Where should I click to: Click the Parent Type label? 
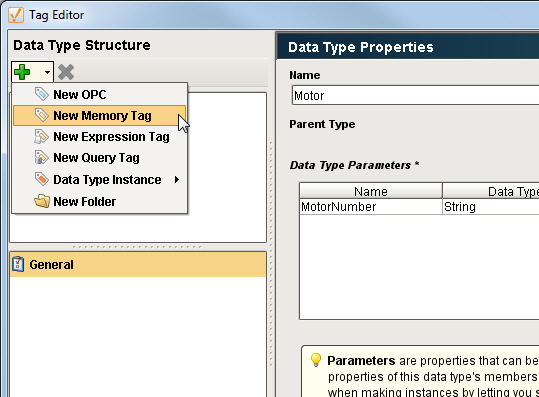click(322, 124)
